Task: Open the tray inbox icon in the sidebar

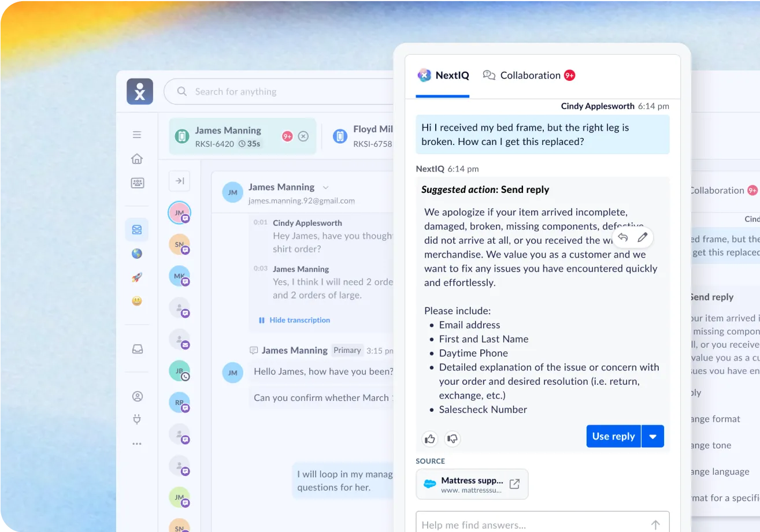Action: 137,349
